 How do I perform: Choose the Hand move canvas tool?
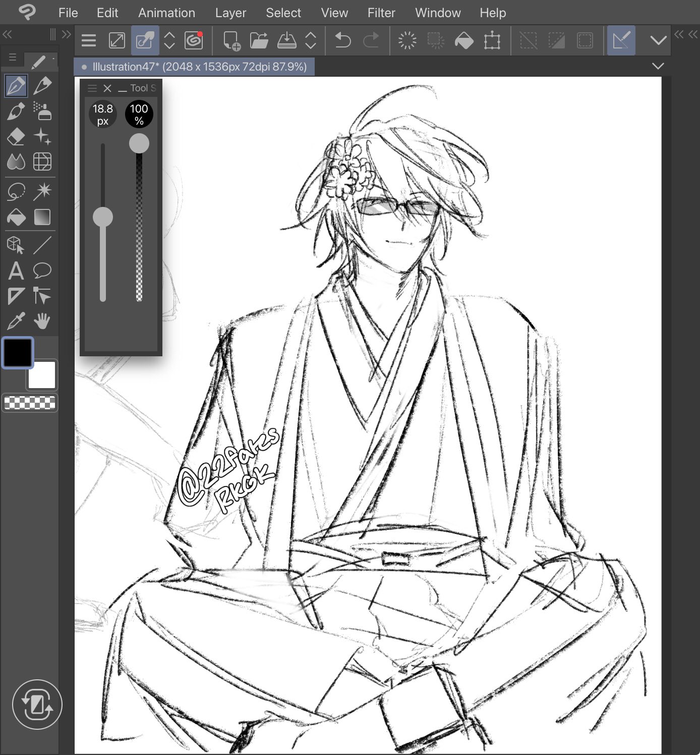pos(42,321)
